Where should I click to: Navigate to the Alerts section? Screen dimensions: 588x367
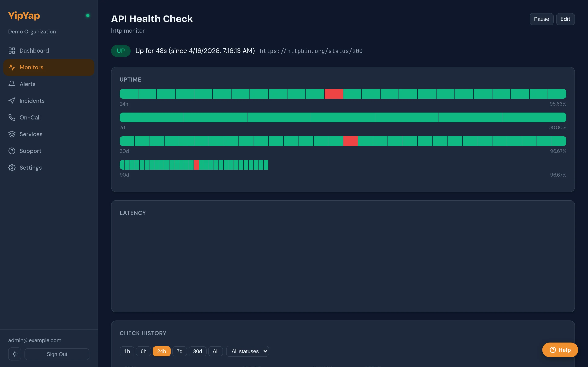(x=27, y=84)
